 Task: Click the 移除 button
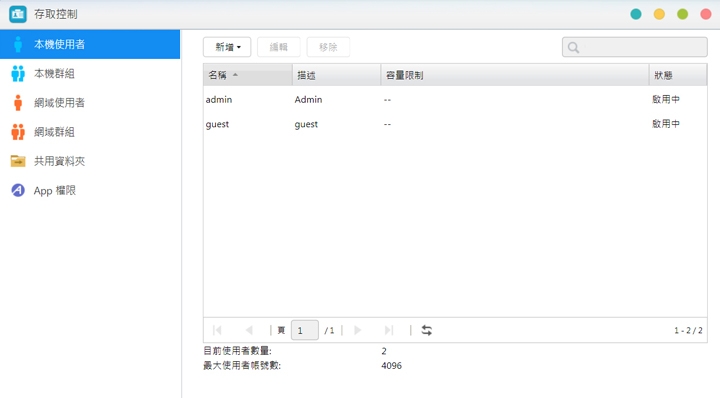click(328, 47)
